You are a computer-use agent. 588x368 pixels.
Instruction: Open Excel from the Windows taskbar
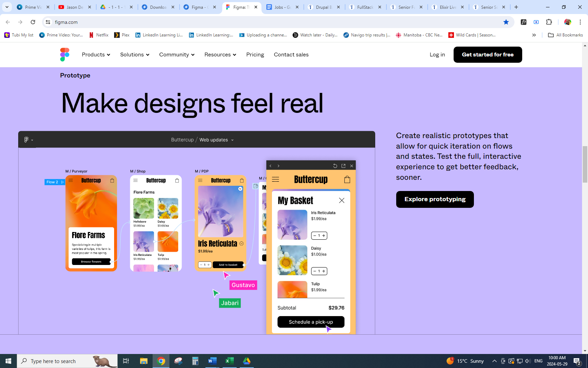(229, 361)
